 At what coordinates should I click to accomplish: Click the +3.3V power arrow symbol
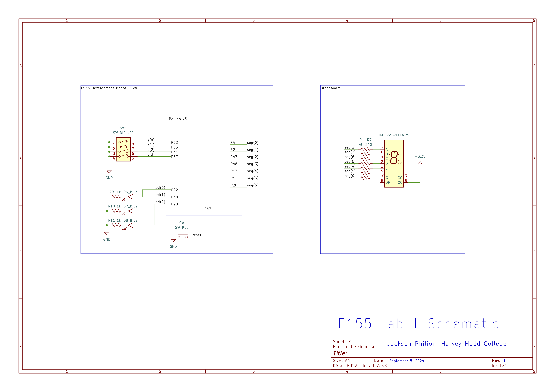pyautogui.click(x=420, y=163)
